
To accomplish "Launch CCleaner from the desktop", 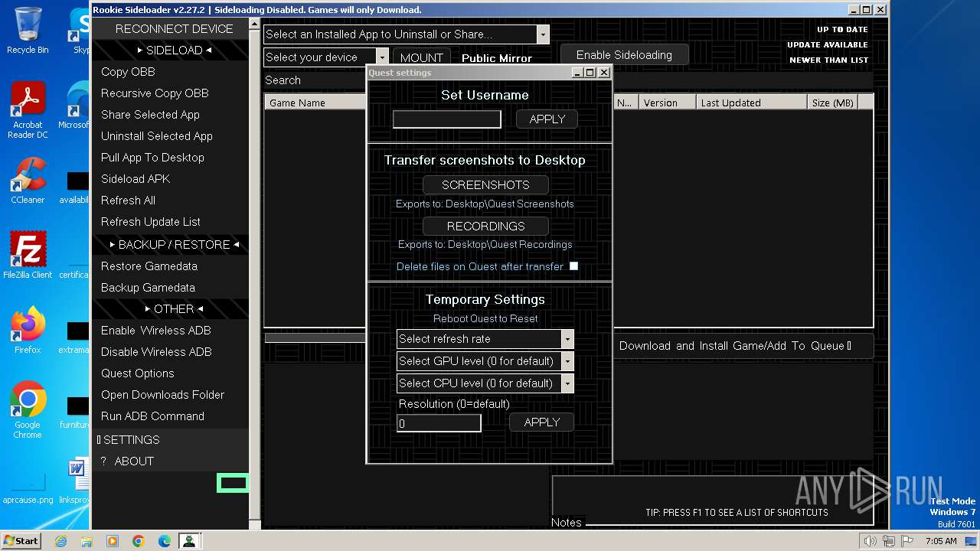I will coord(28,181).
